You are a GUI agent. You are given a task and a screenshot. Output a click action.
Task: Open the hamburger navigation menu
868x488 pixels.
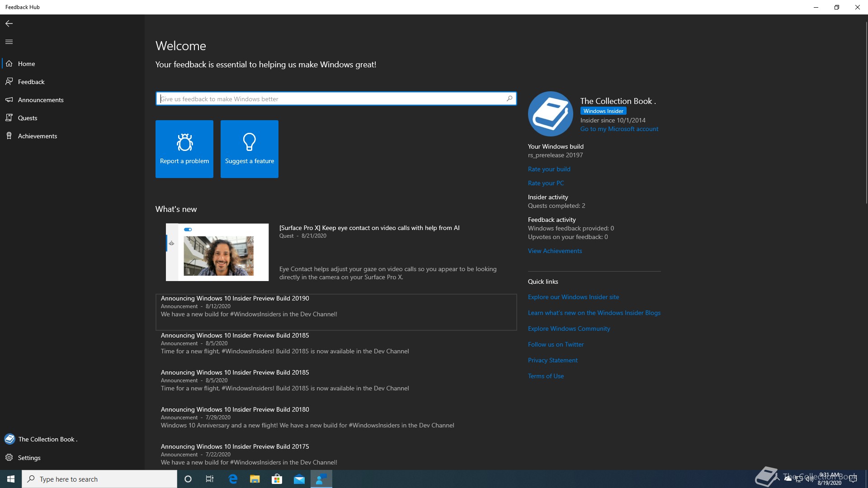coord(9,42)
